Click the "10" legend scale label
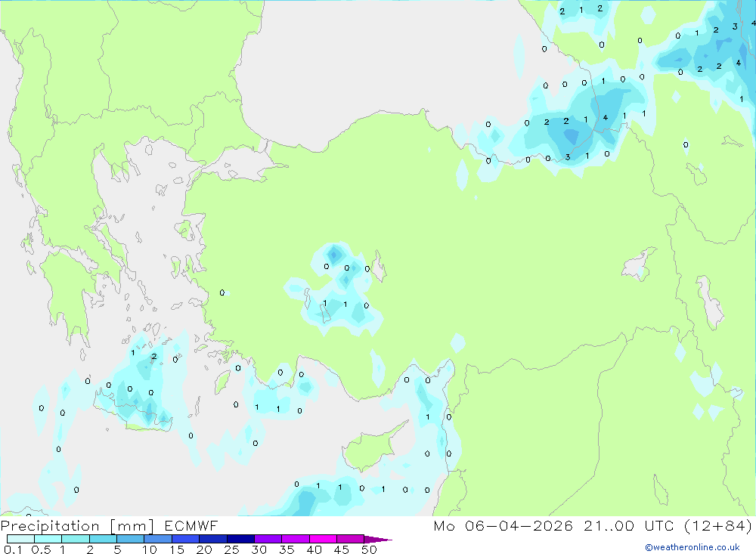This screenshot has width=756, height=554. tap(150, 549)
